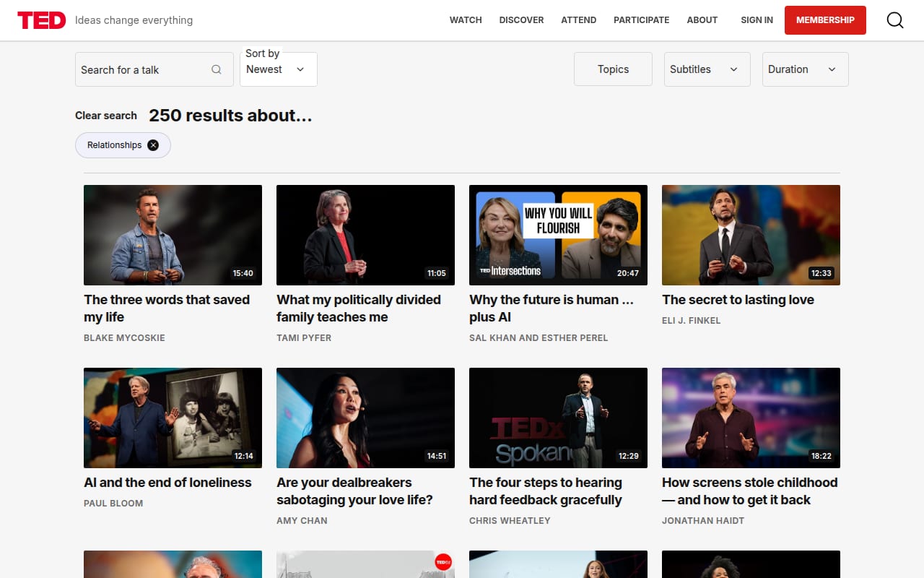
Task: Open title The secret to lasting love
Action: tap(738, 300)
